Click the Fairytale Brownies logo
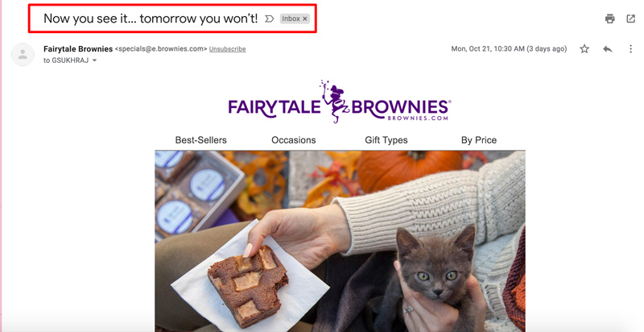Viewport: 644px width, 332px height. (x=340, y=102)
